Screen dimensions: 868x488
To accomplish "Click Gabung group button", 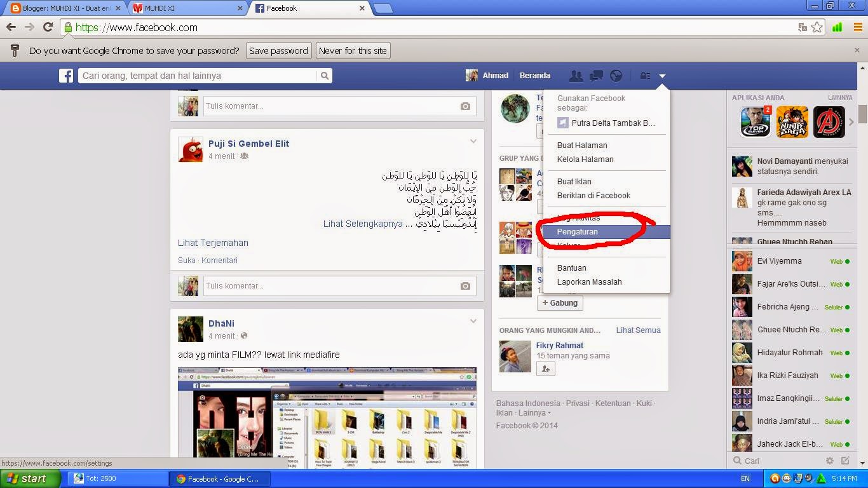I will (560, 303).
